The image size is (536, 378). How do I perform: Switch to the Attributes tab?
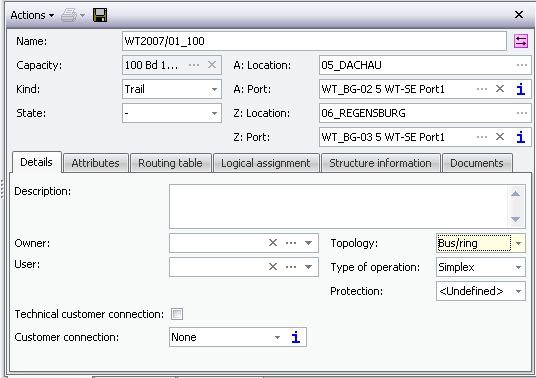95,163
